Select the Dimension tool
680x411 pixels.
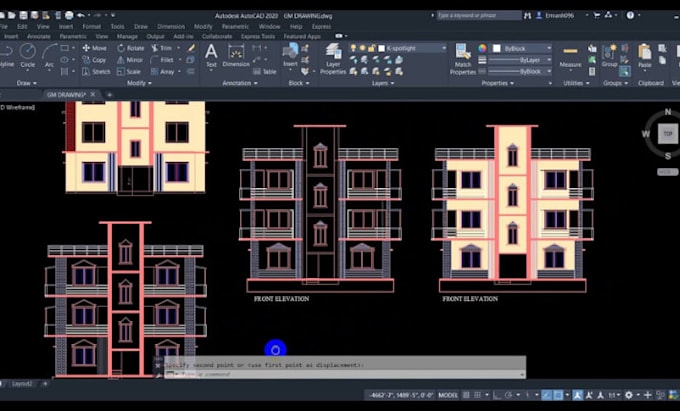(x=236, y=55)
